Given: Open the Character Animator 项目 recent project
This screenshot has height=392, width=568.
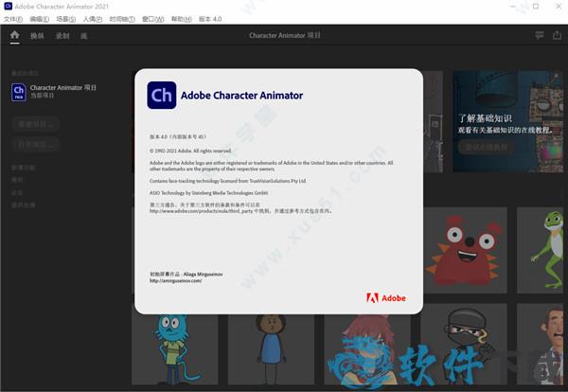Looking at the screenshot, I should [x=64, y=88].
